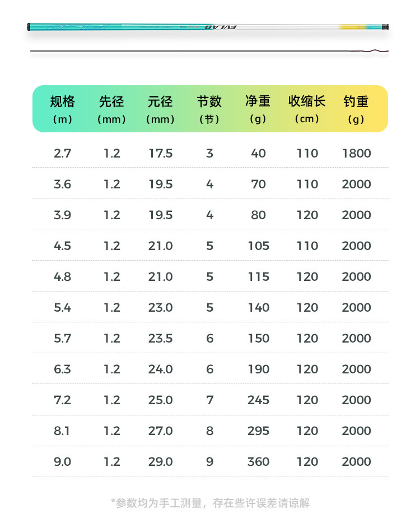Click the 规格 (m) column header
The image size is (420, 513).
coord(62,109)
